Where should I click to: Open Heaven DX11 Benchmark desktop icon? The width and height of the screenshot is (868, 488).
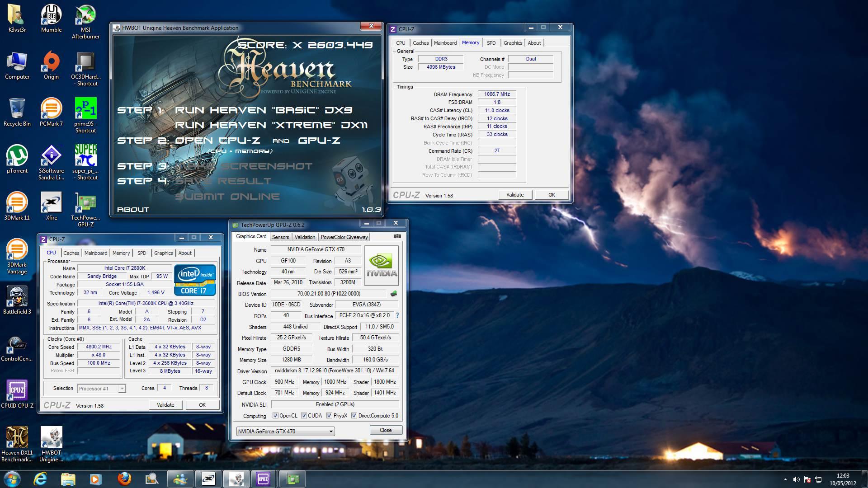tap(17, 445)
